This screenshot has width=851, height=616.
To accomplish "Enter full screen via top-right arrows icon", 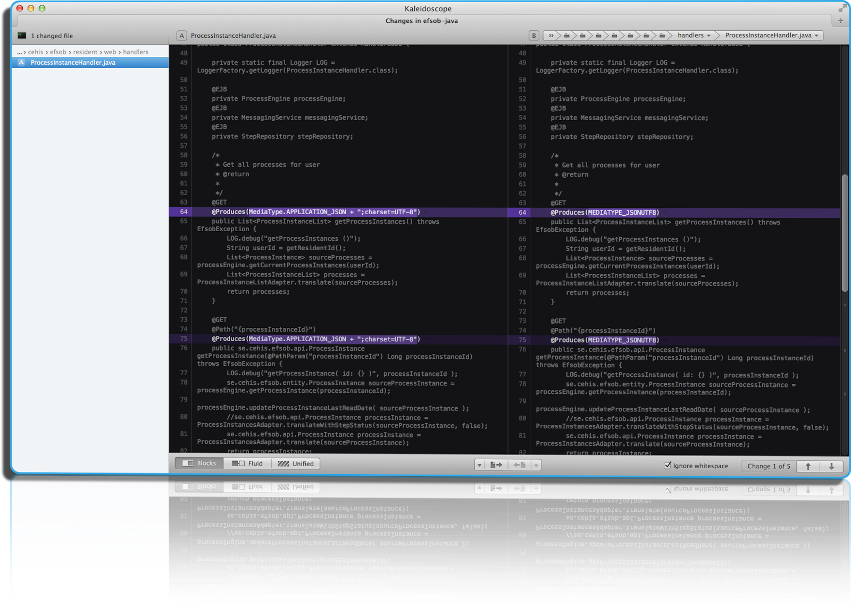I will click(841, 9).
